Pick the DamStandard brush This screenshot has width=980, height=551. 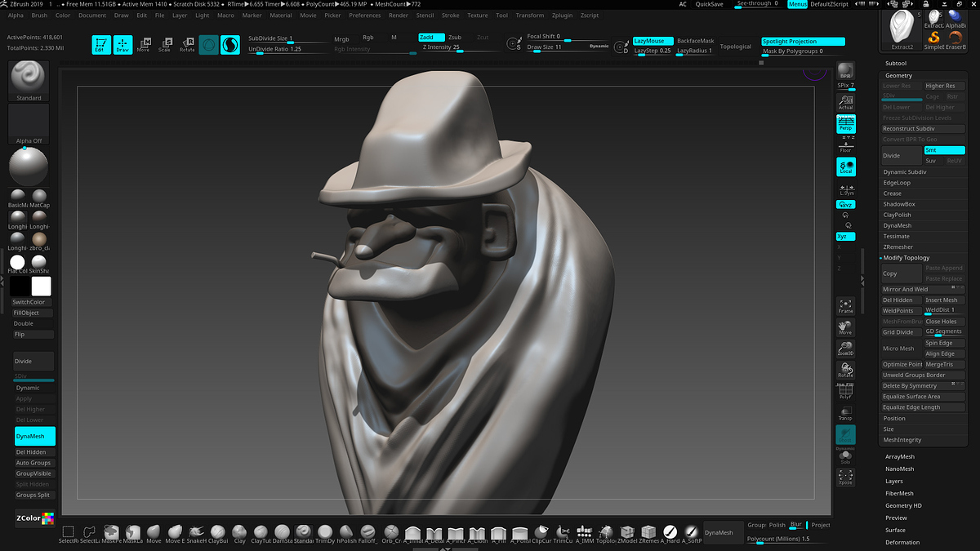(x=282, y=535)
